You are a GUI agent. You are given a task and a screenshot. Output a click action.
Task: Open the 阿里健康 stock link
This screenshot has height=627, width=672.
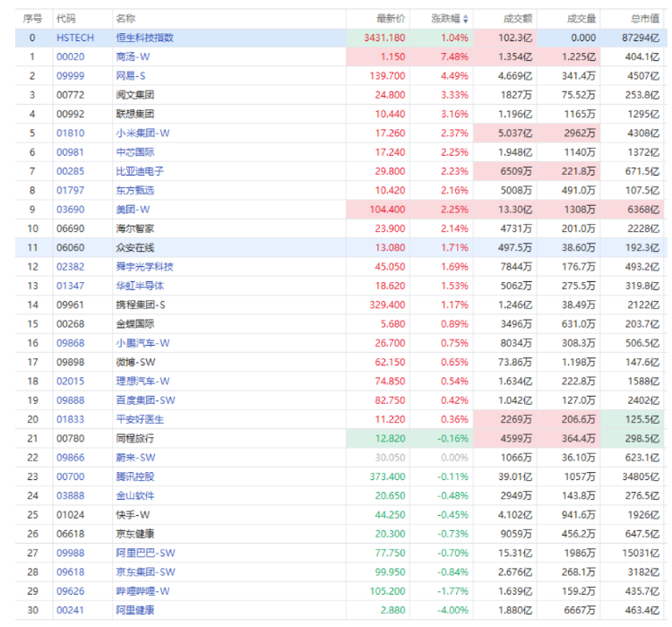point(135,610)
